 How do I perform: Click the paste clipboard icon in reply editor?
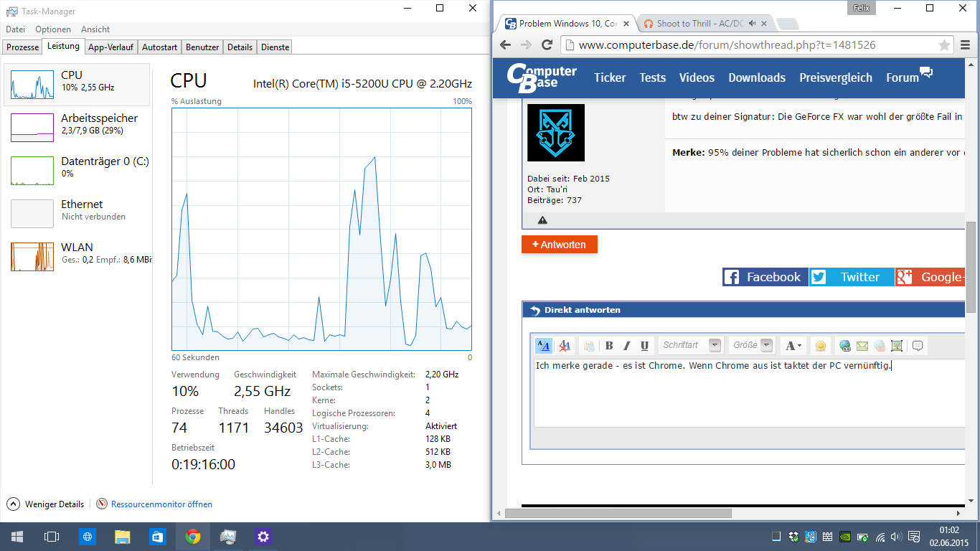589,346
